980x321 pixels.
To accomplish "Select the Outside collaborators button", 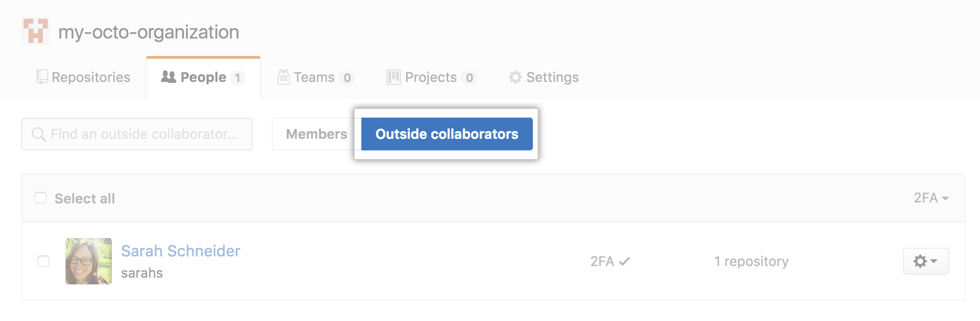I will (x=447, y=134).
